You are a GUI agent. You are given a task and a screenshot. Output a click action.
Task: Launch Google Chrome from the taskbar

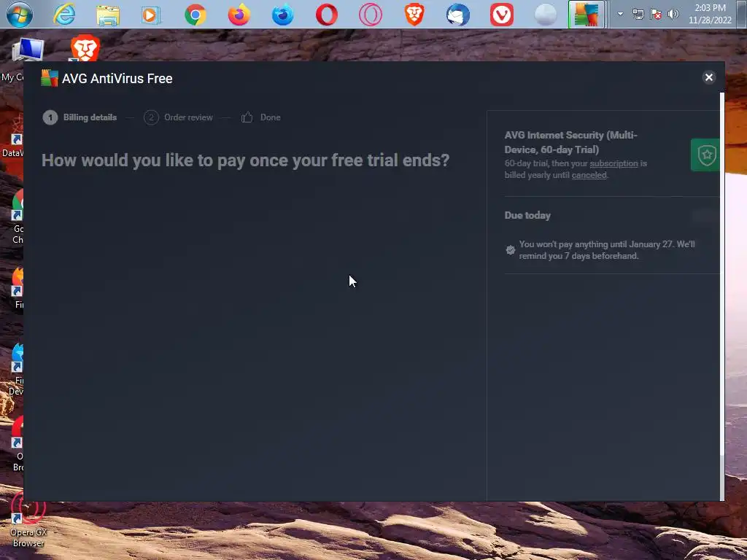click(196, 15)
